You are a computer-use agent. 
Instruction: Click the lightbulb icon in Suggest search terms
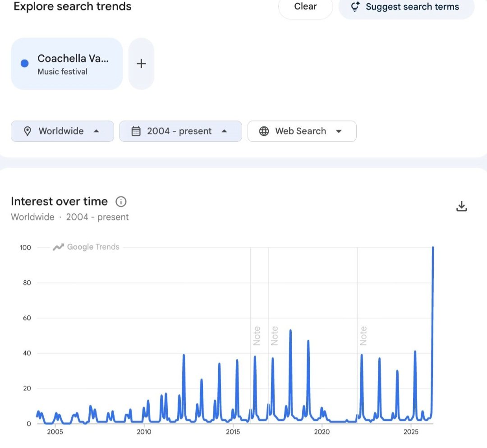tap(355, 7)
